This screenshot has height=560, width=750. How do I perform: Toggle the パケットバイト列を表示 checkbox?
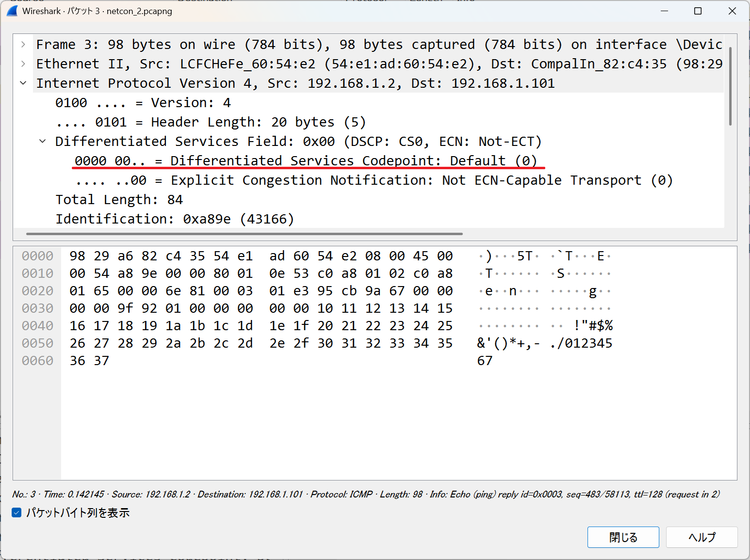click(x=16, y=512)
